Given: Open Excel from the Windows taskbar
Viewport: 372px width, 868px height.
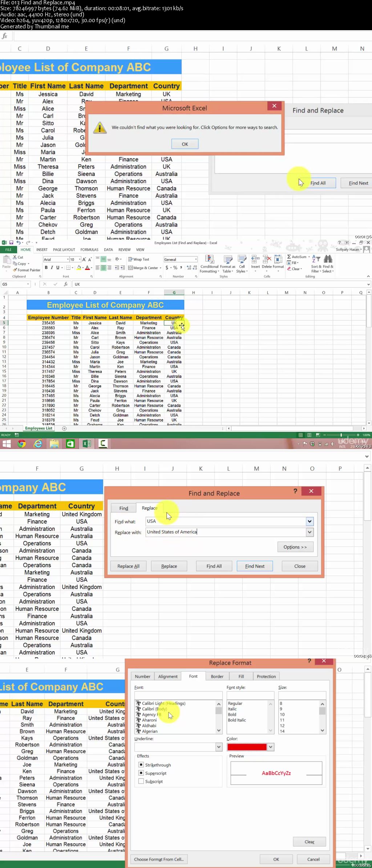Looking at the screenshot, I should 87,443.
